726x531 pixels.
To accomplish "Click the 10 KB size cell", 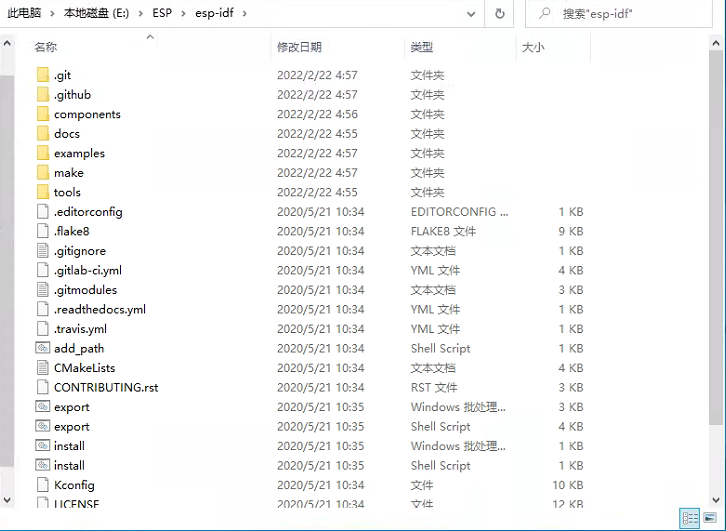I will 568,485.
